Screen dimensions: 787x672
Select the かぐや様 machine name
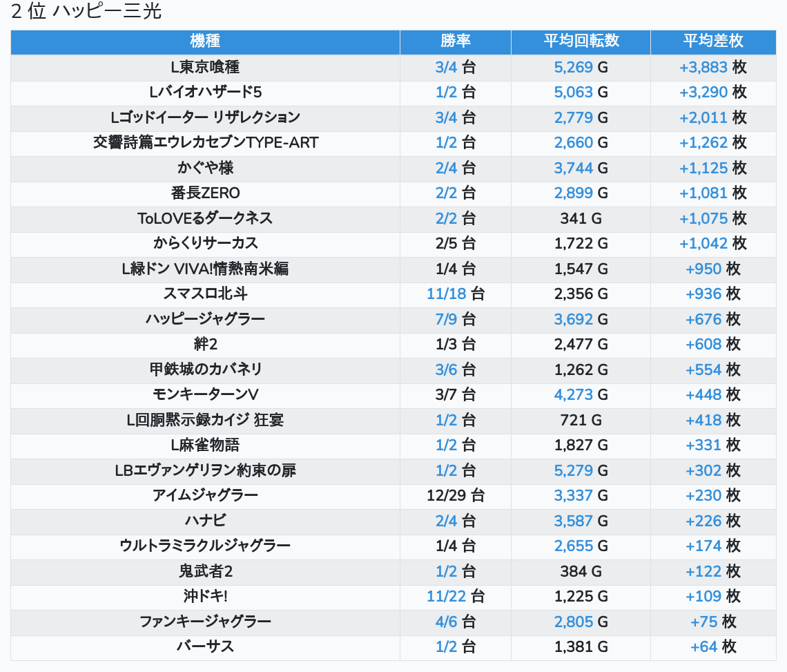(x=205, y=168)
